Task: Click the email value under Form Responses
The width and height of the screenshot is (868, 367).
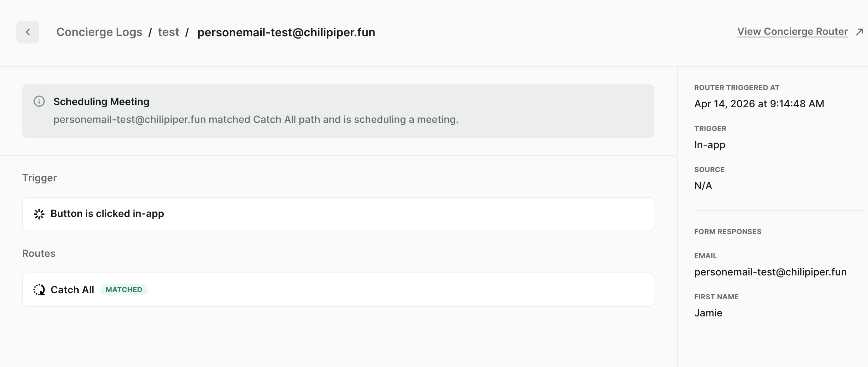Action: 770,272
